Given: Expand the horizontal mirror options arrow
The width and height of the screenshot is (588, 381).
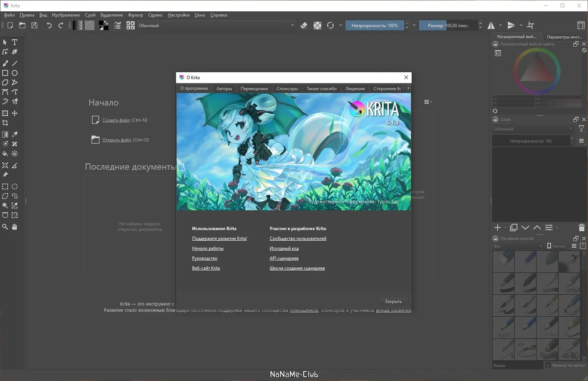Looking at the screenshot, I should (x=500, y=25).
